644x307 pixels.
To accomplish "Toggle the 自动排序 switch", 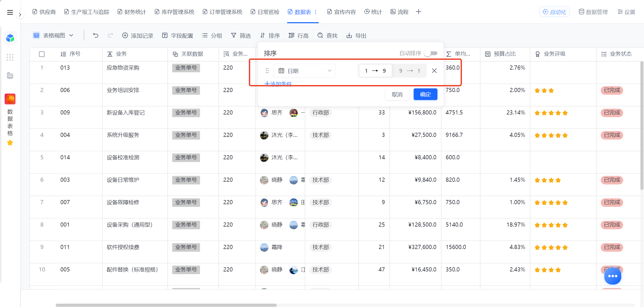I will 431,53.
